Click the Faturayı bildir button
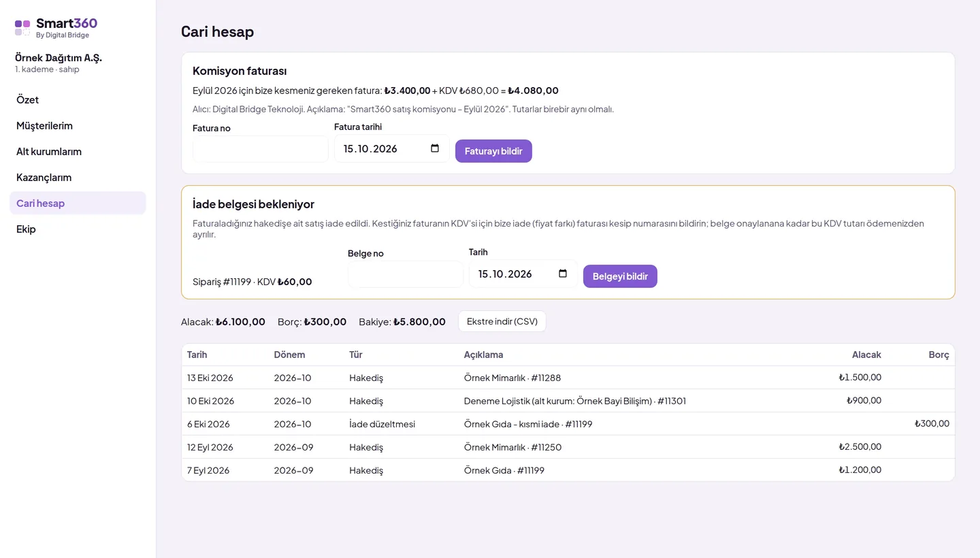980x558 pixels. [x=493, y=151]
